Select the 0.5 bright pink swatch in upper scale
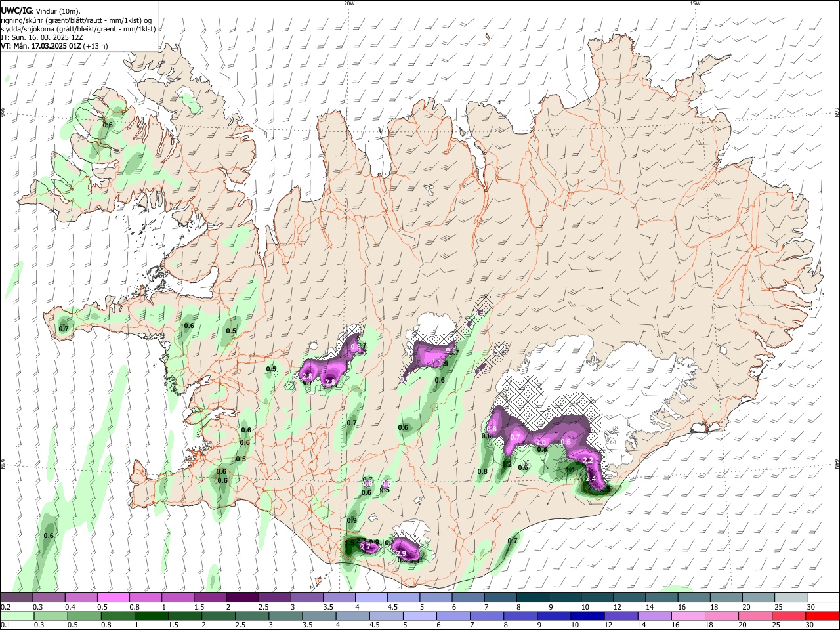840x630 pixels. click(x=113, y=597)
